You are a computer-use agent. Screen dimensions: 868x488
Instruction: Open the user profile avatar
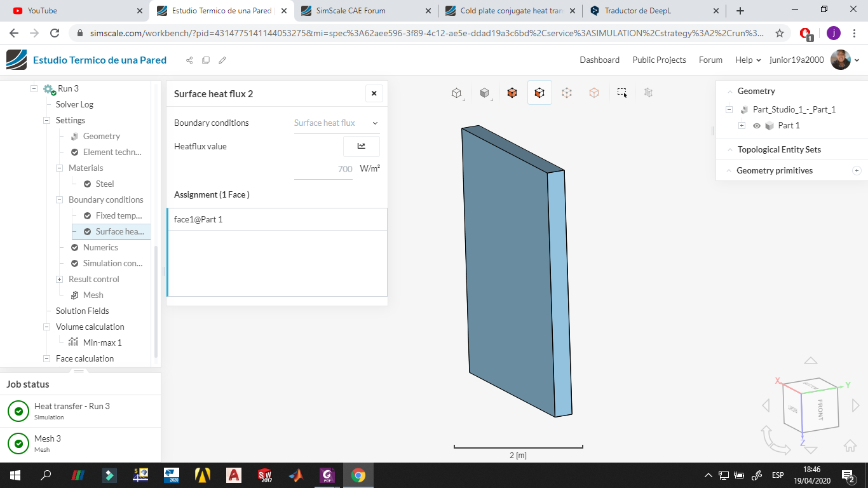(x=841, y=60)
